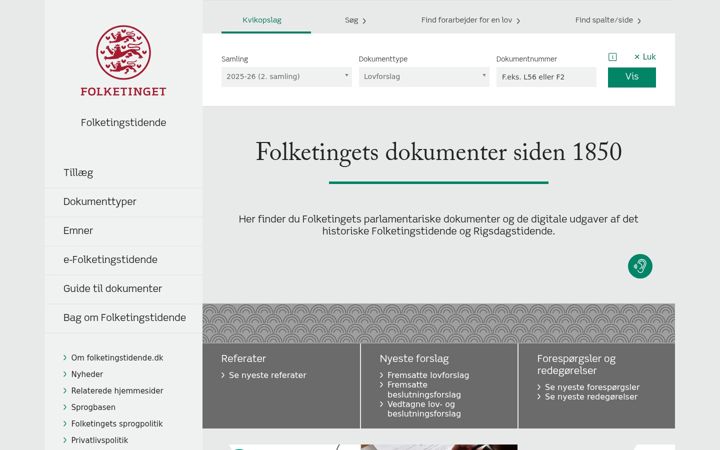Click the green Vis button
Image resolution: width=720 pixels, height=450 pixels.
[x=631, y=77]
